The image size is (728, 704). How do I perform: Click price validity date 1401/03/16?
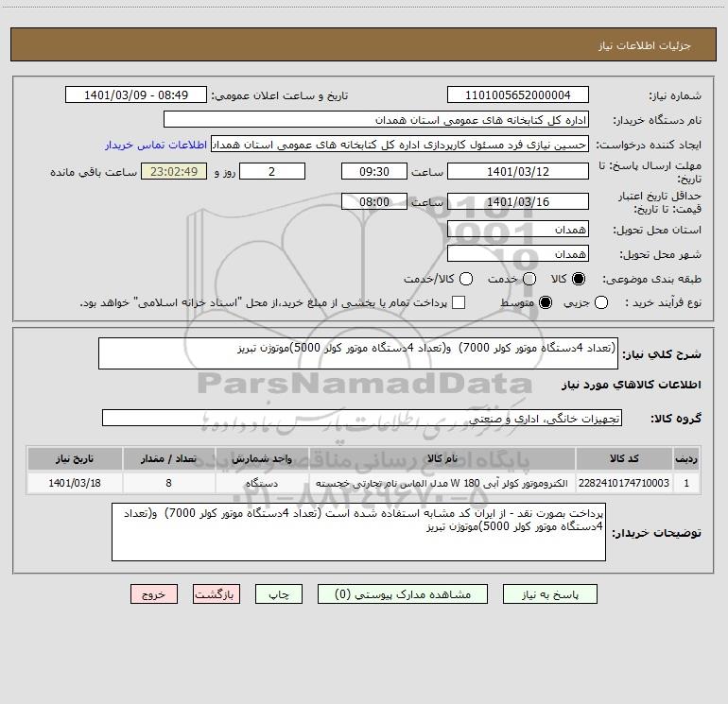[x=518, y=201]
